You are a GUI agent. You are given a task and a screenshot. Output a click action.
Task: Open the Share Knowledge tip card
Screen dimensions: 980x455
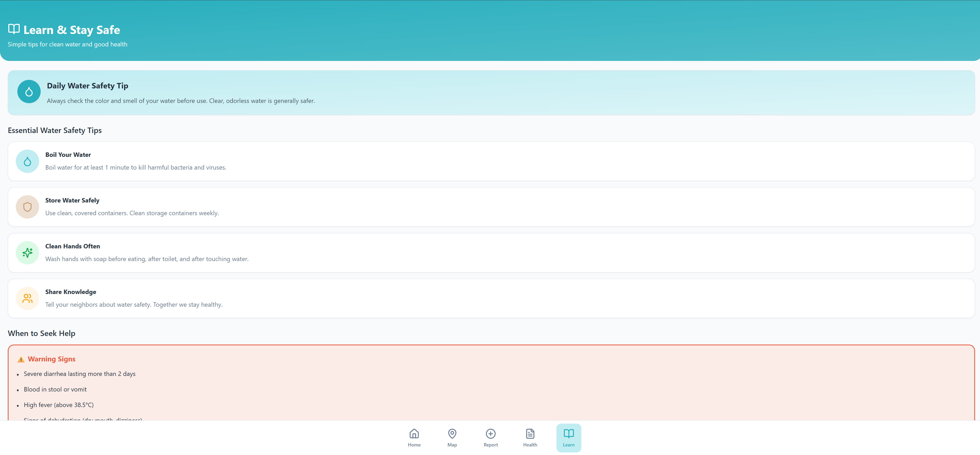(491, 298)
